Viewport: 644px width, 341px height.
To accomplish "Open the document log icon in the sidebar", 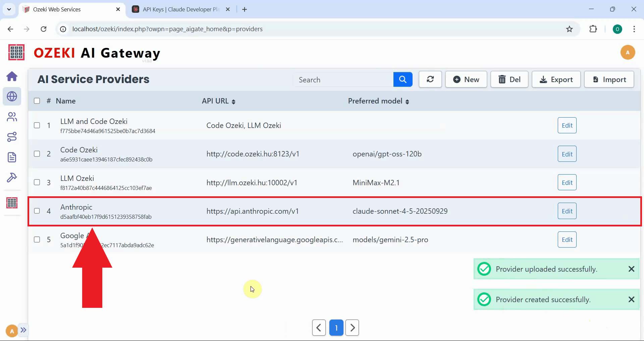I will [12, 157].
